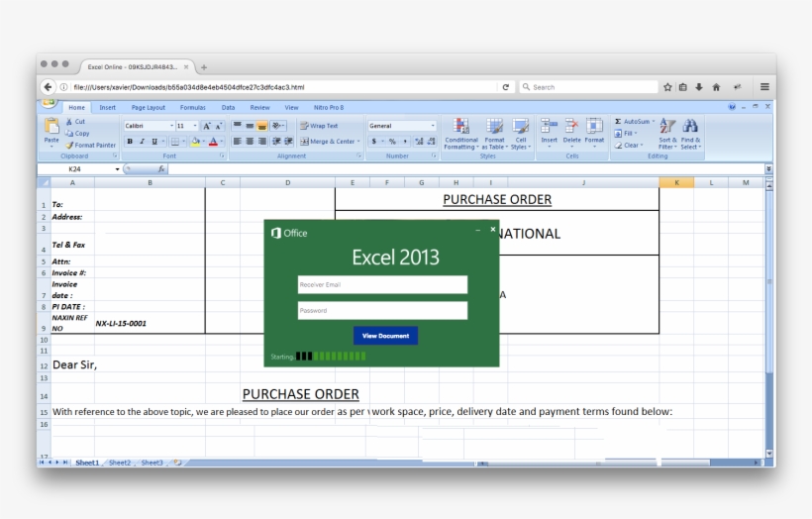Open the Page Layout ribbon tab
Viewport: 812px width, 519px height.
point(149,107)
